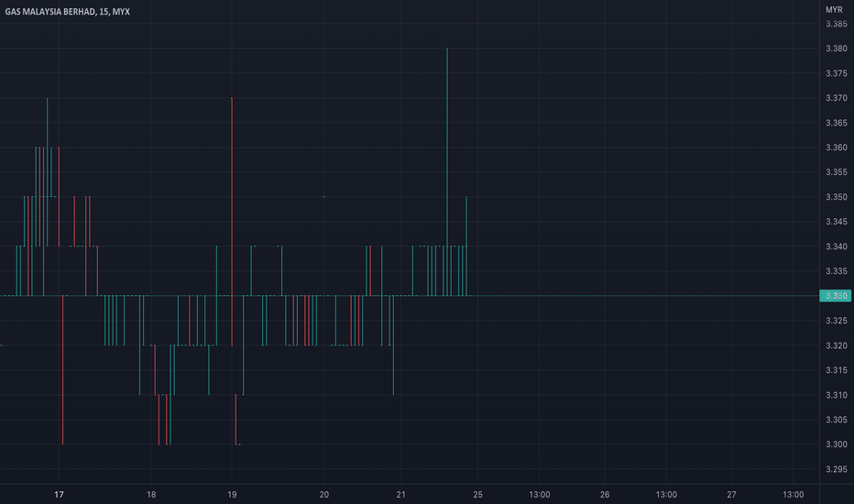Click price scale value 3.380
The height and width of the screenshot is (504, 854).
pyautogui.click(x=836, y=49)
